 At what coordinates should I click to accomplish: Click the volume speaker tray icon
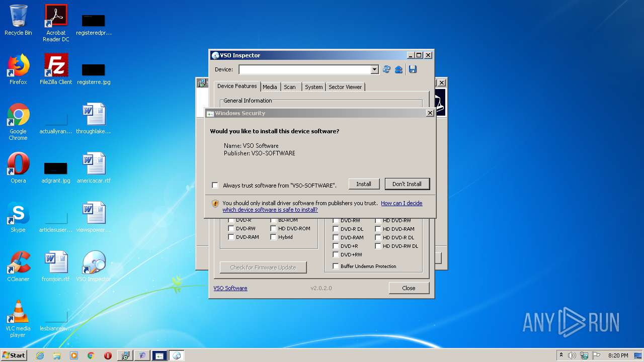(572, 355)
